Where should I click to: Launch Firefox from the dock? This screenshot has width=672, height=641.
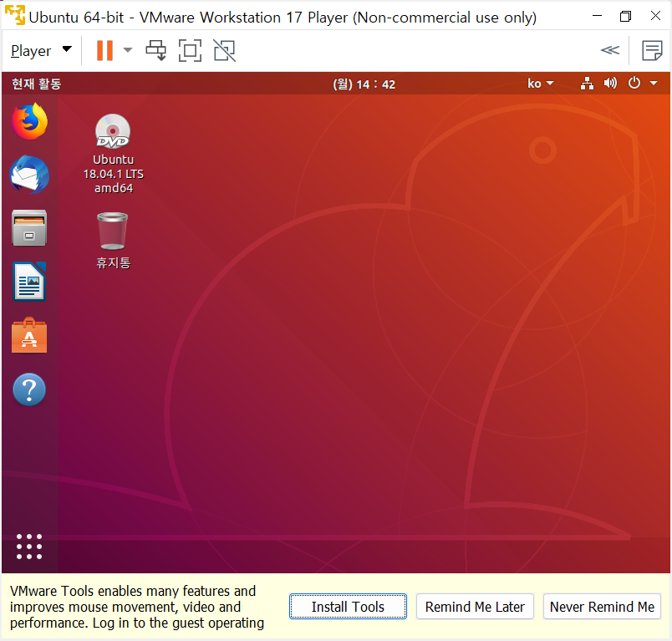29,121
